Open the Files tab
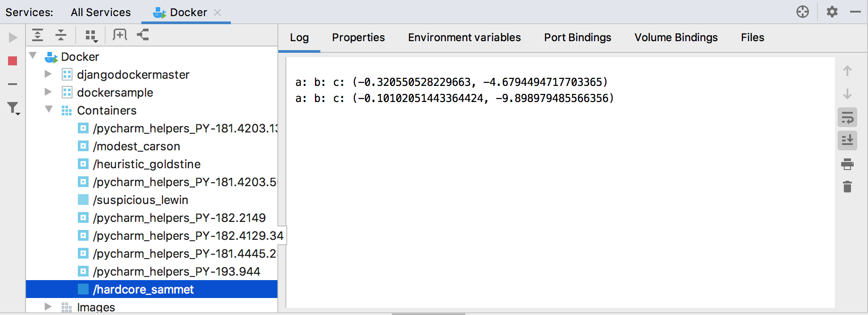The image size is (868, 315). point(753,38)
